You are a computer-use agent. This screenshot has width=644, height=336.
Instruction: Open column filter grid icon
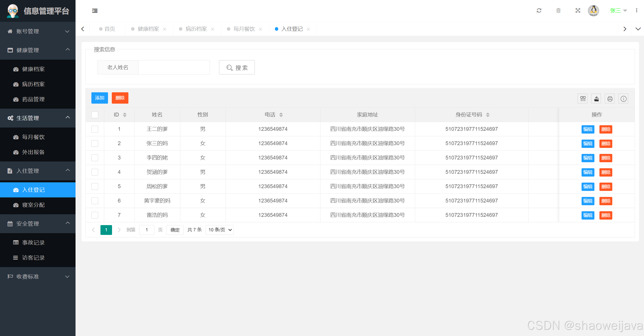pyautogui.click(x=583, y=99)
